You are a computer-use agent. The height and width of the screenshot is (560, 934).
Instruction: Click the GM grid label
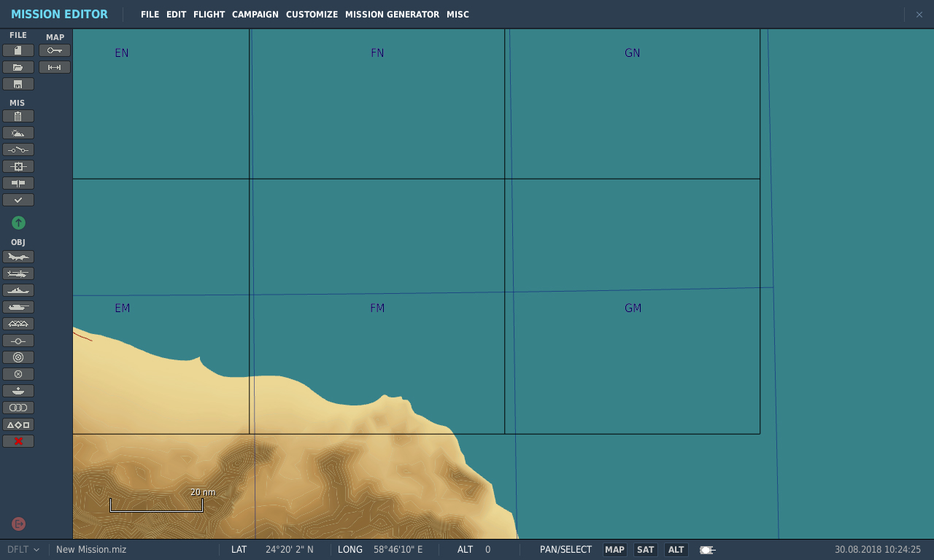633,308
